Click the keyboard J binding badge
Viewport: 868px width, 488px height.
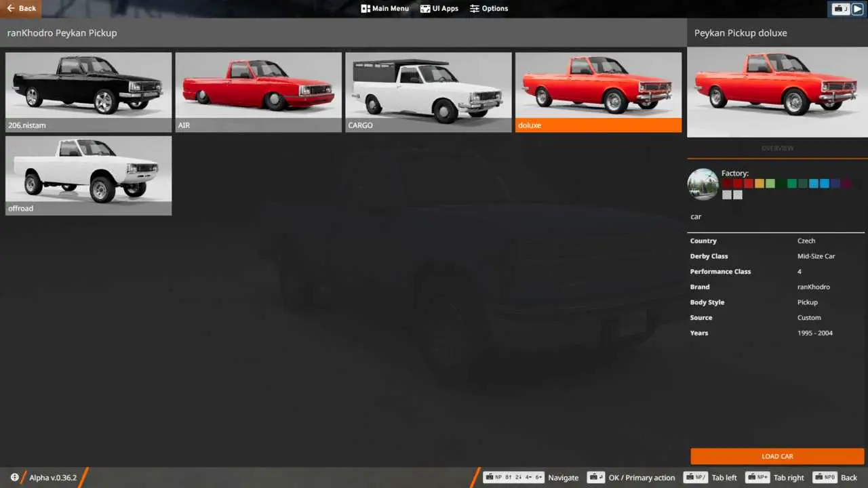[x=841, y=9]
